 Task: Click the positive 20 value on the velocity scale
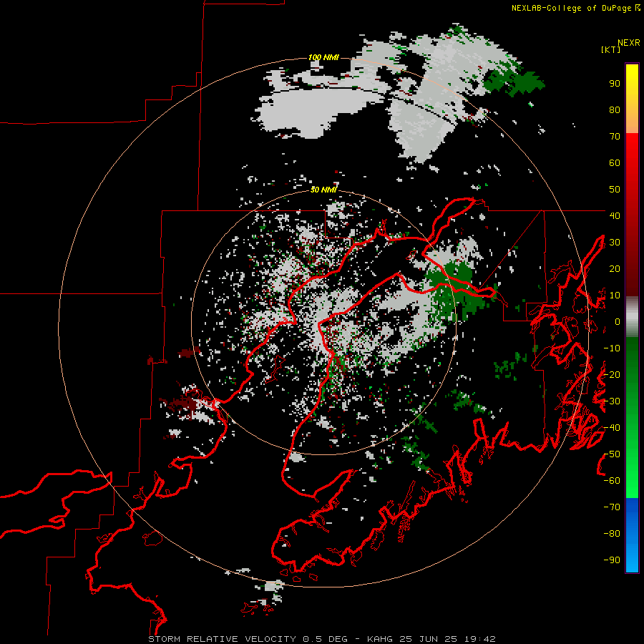click(x=615, y=269)
